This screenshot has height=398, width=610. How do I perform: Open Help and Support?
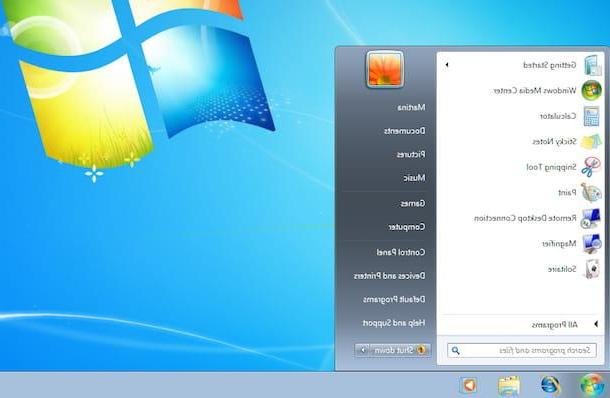click(x=394, y=323)
